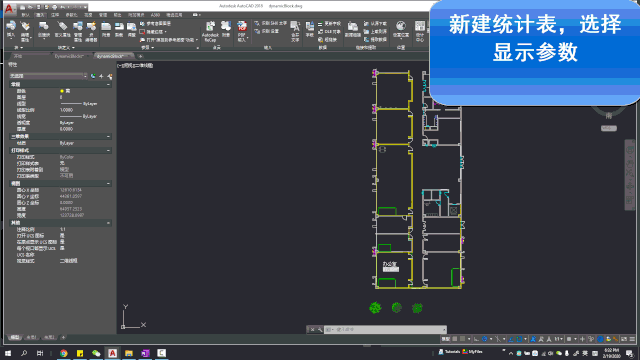
Task: Switch to the Default ribbon tab
Action: point(25,15)
